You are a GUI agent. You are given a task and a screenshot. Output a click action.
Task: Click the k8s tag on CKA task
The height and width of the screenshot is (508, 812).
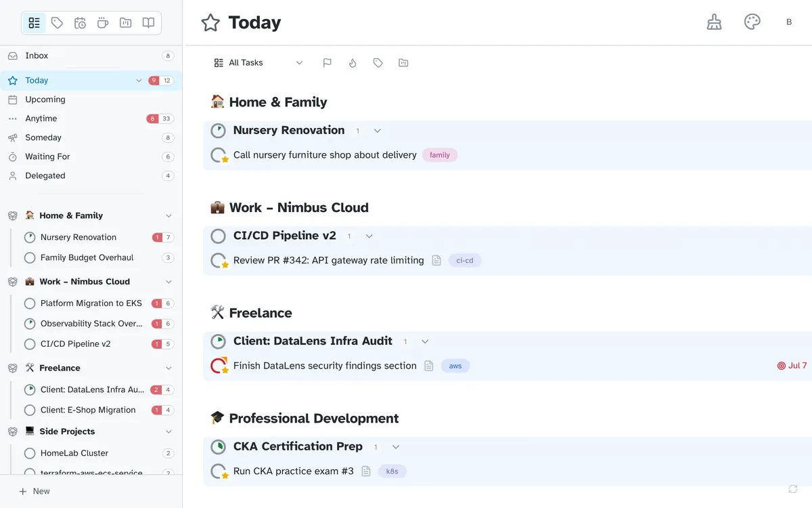pyautogui.click(x=392, y=471)
